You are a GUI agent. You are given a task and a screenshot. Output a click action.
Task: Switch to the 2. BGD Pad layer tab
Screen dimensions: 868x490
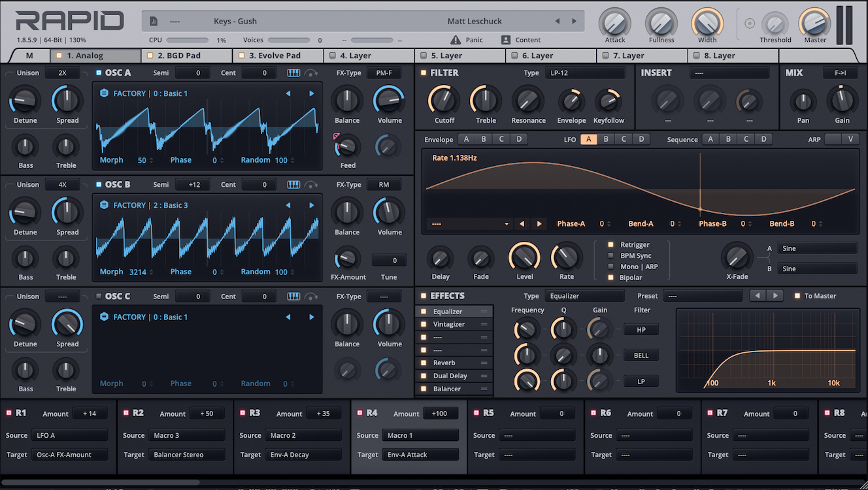[x=187, y=56]
